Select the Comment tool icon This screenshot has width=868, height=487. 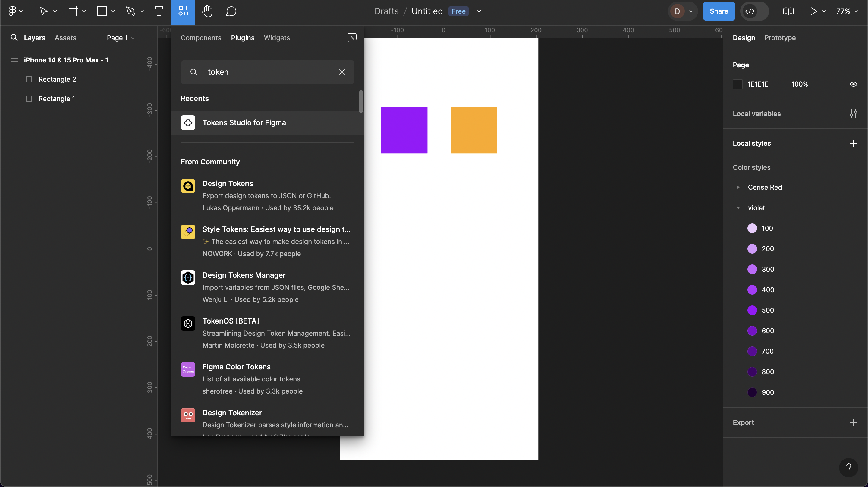point(231,11)
